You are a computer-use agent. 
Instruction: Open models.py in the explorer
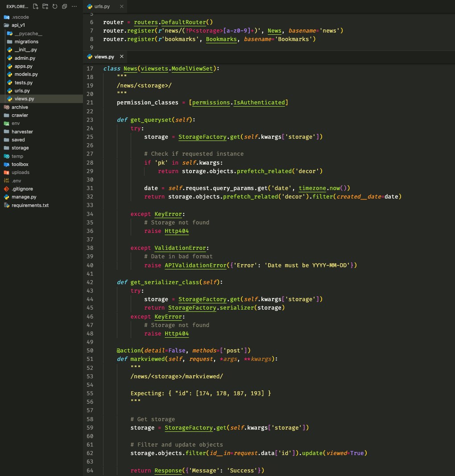(41, 75)
